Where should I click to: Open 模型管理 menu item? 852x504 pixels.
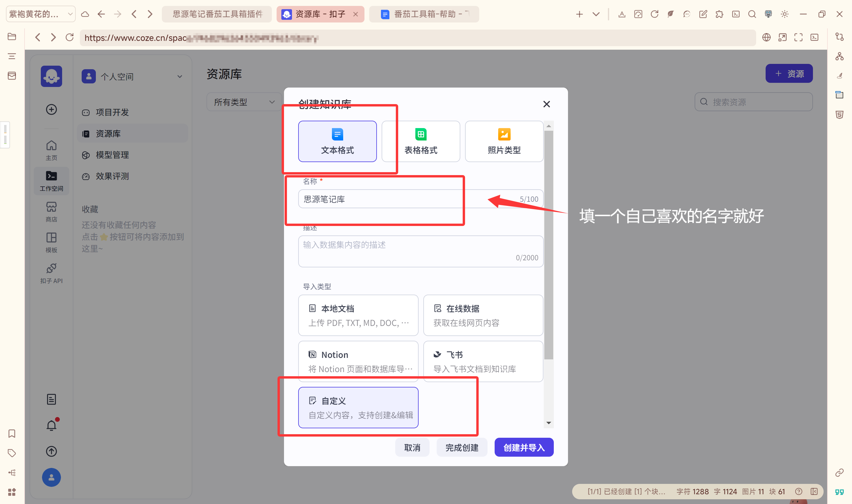(x=112, y=155)
